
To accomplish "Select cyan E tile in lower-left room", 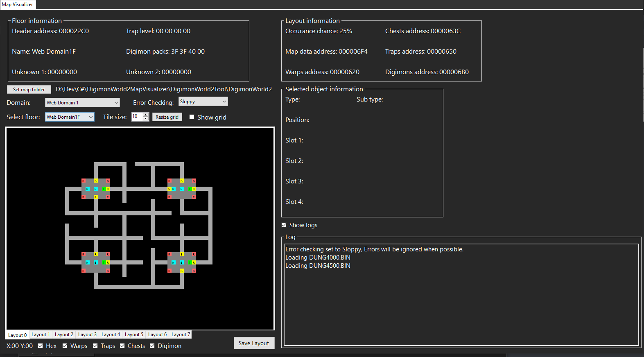I will [x=96, y=262].
